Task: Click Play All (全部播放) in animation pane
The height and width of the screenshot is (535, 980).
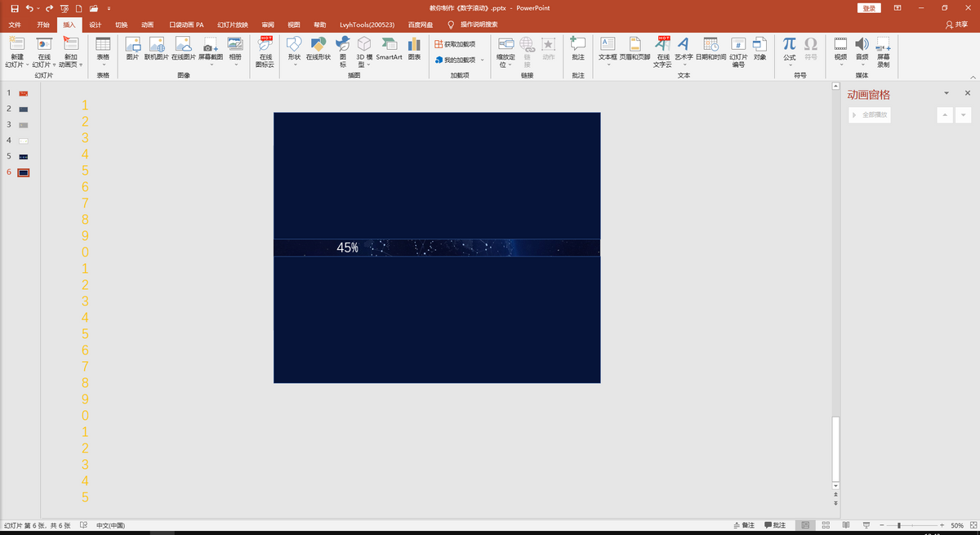Action: (870, 115)
